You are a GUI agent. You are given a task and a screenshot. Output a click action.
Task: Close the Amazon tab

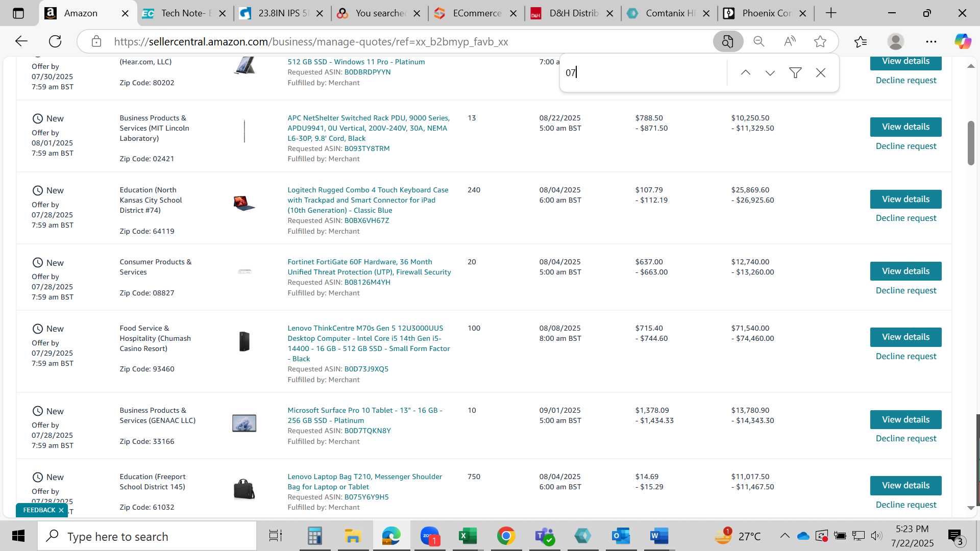pyautogui.click(x=125, y=13)
